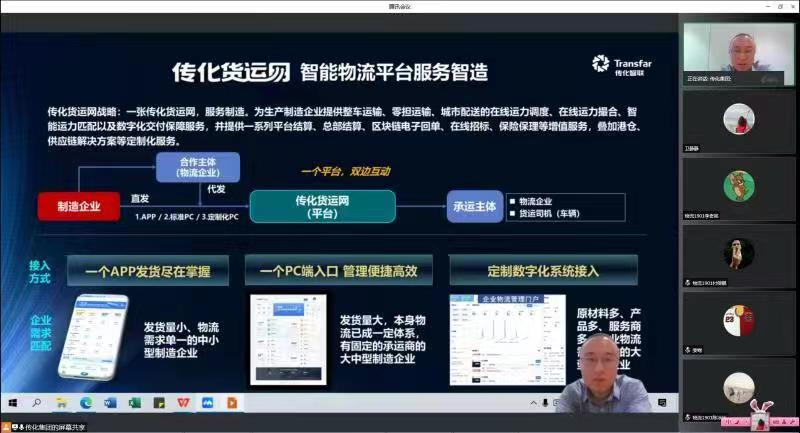Click the taskbar search magnifier icon

pos(37,403)
